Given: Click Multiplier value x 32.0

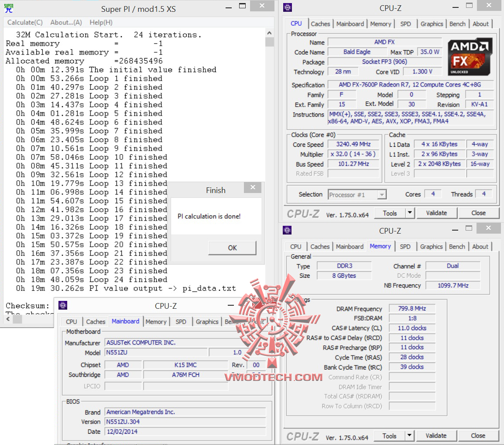Looking at the screenshot, I should click(353, 154).
